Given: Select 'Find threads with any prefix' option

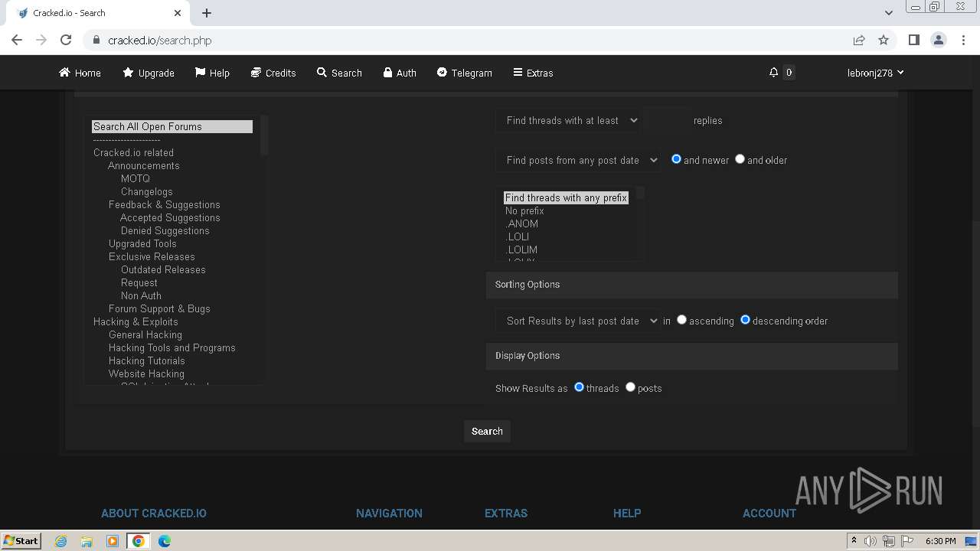Looking at the screenshot, I should 566,198.
